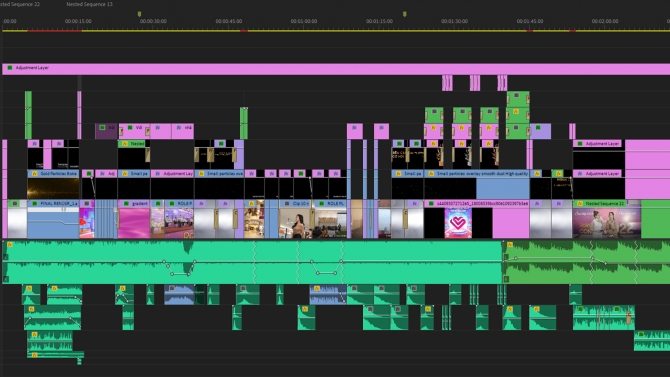This screenshot has width=670, height=377.
Task: Click the heart logo clip thumbnail
Action: click(458, 223)
